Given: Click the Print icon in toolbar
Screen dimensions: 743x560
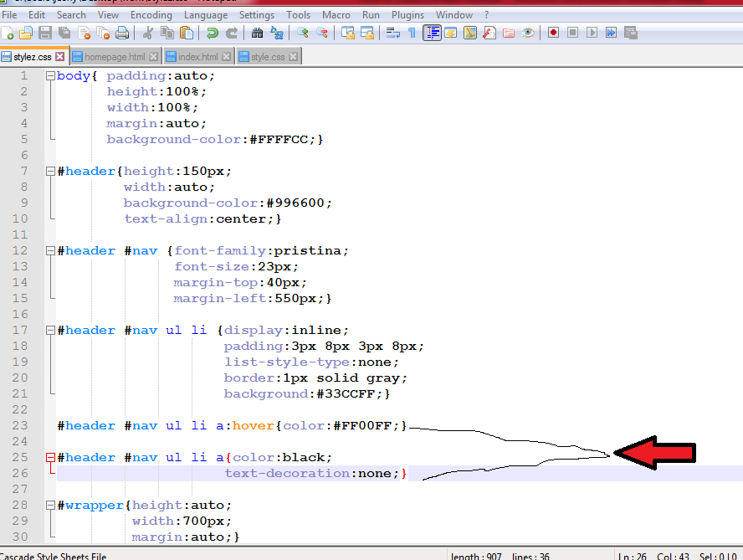Looking at the screenshot, I should pyautogui.click(x=122, y=33).
